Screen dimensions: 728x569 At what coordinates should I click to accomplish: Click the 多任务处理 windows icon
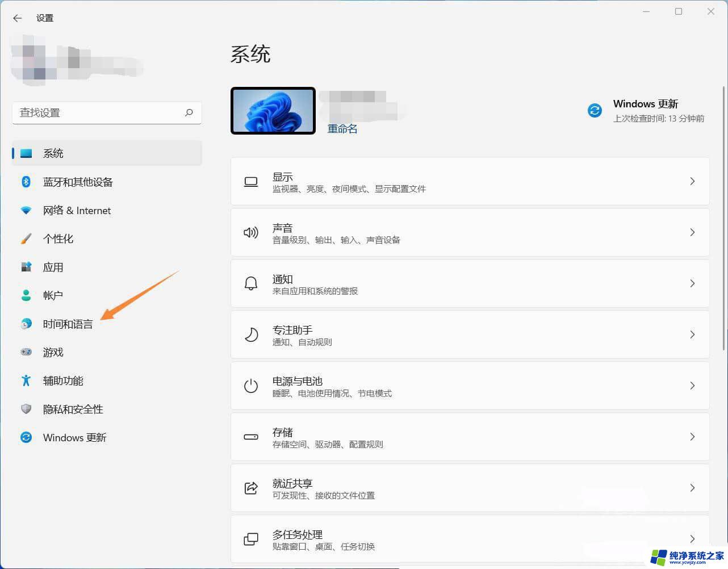[x=251, y=539]
